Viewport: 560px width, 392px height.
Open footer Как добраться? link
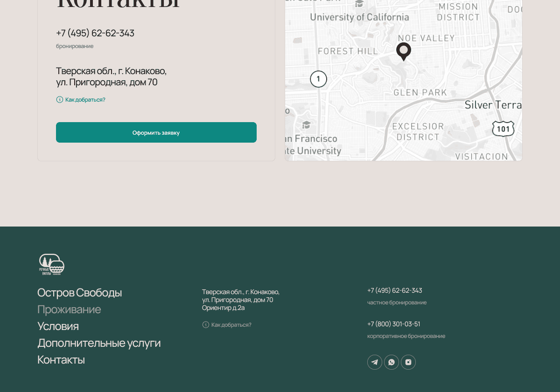click(231, 324)
